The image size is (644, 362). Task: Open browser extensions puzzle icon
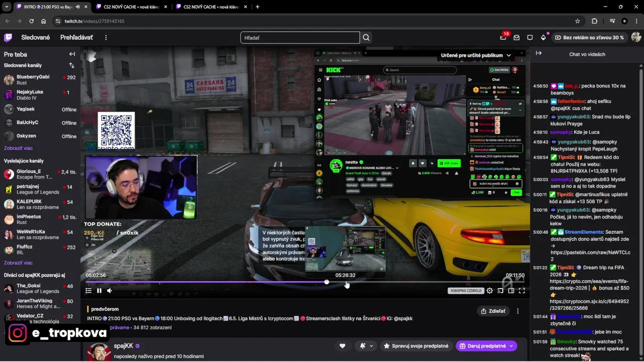pos(595,21)
